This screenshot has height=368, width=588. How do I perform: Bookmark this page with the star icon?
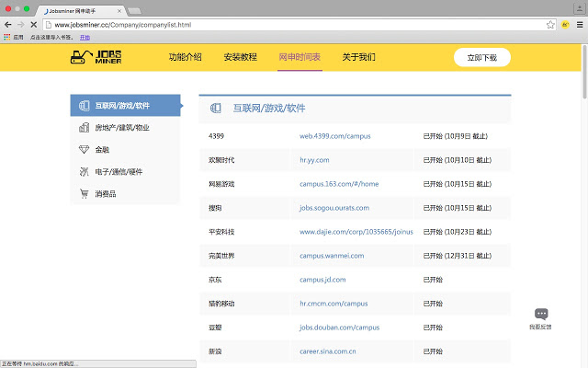[x=550, y=25]
